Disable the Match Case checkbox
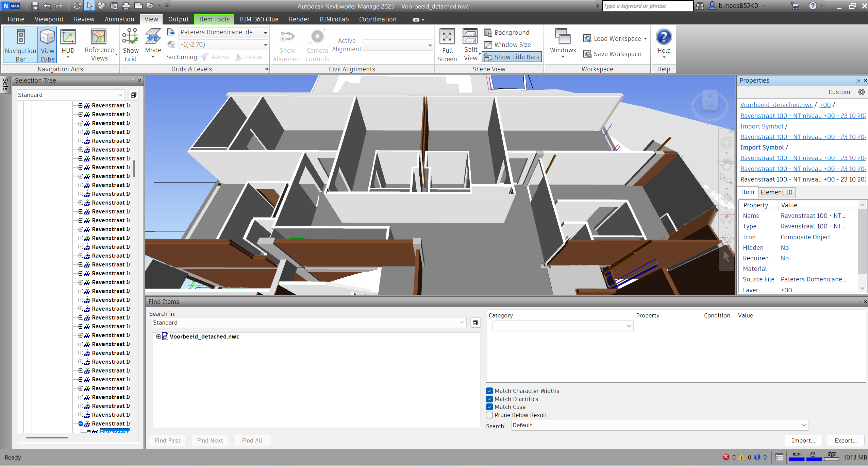 (489, 407)
